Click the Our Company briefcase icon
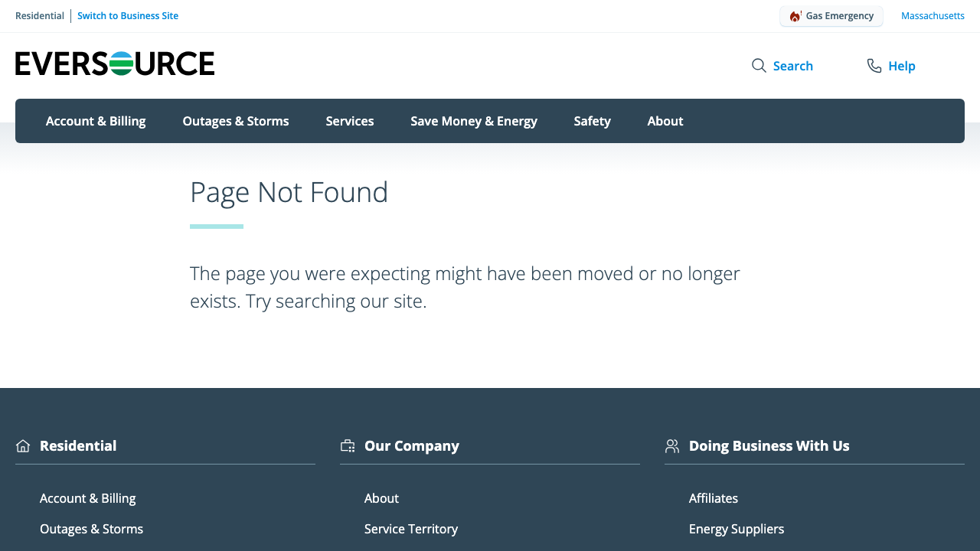The image size is (980, 551). (348, 446)
